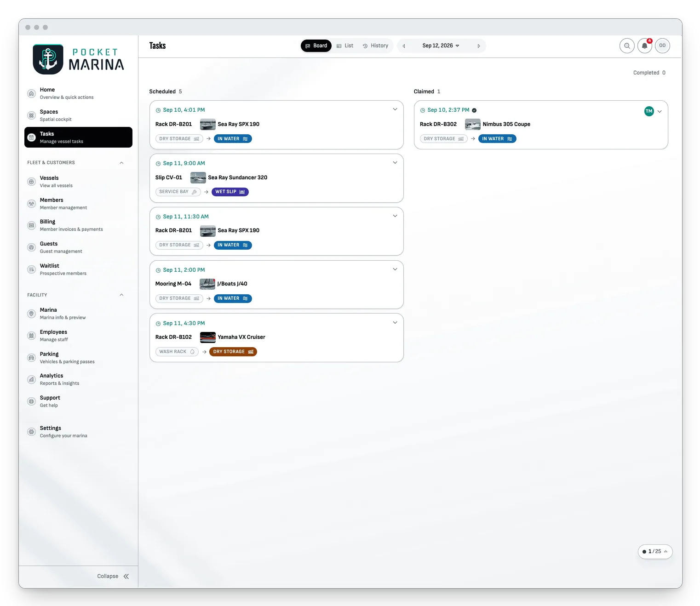Image resolution: width=700 pixels, height=606 pixels.
Task: Click the Analytics chart icon
Action: (31, 379)
